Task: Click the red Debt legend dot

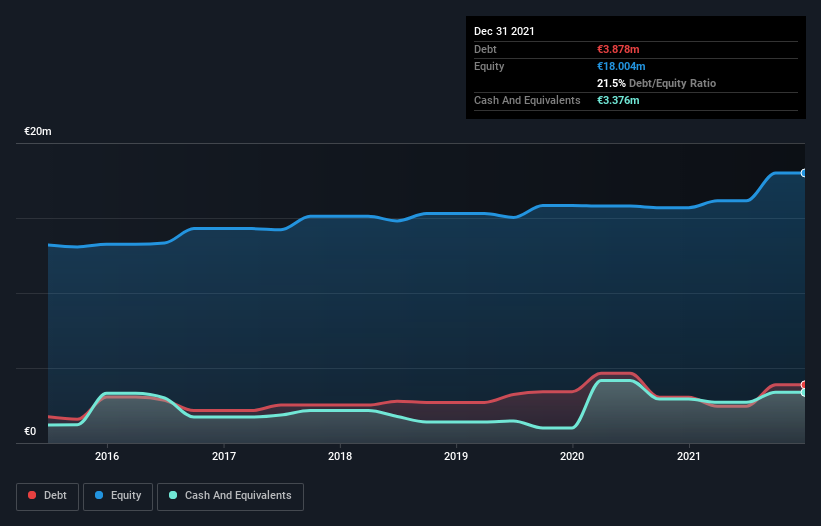Action: [x=32, y=495]
